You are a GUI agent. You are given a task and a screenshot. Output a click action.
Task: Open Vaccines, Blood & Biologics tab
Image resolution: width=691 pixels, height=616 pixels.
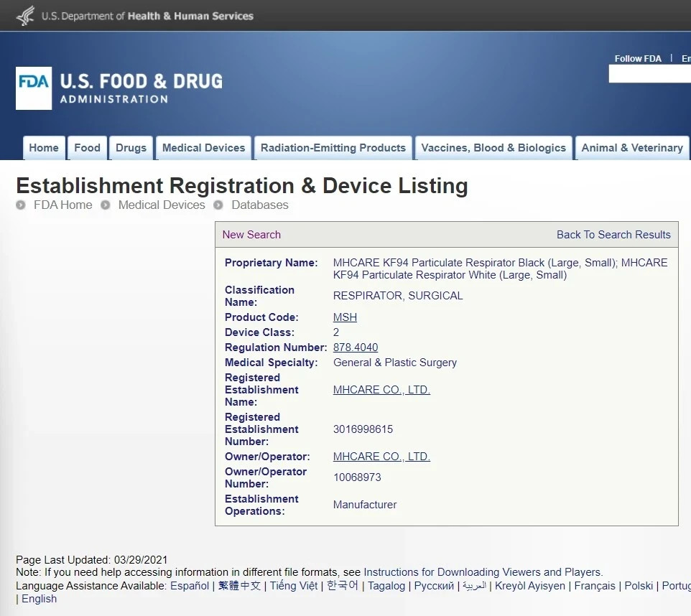point(493,148)
